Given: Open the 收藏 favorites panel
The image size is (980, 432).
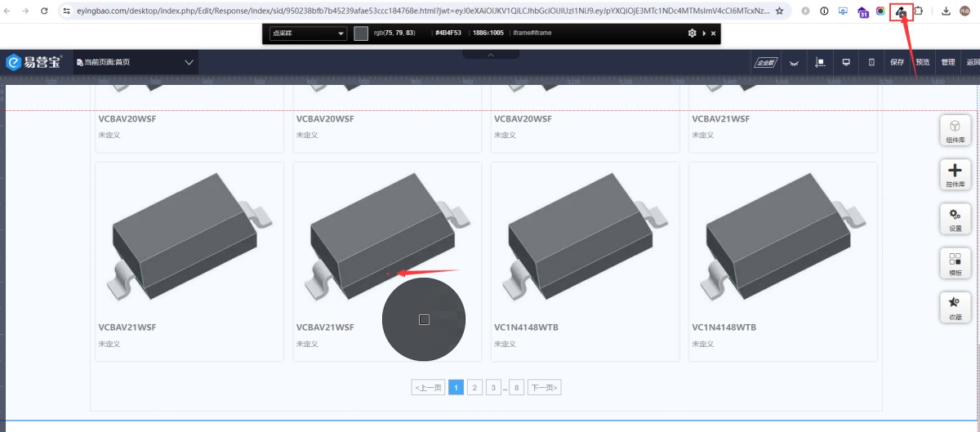Looking at the screenshot, I should [955, 307].
